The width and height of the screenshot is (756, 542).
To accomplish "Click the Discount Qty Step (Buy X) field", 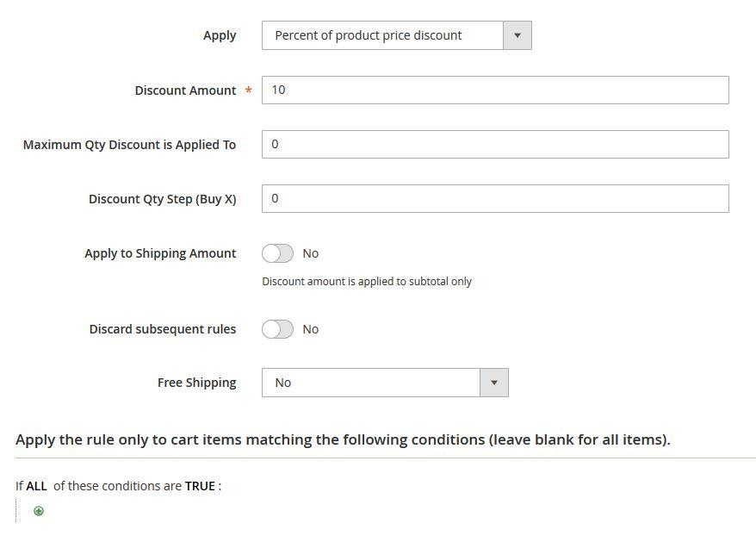I will (495, 198).
